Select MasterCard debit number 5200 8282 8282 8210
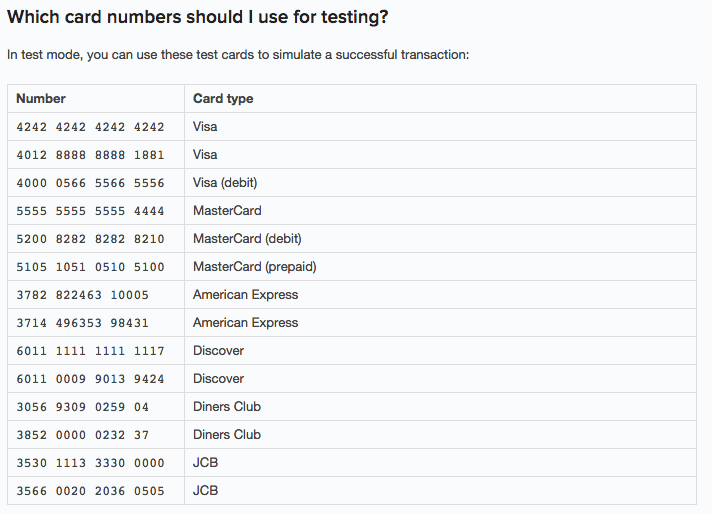712x514 pixels. tap(90, 239)
